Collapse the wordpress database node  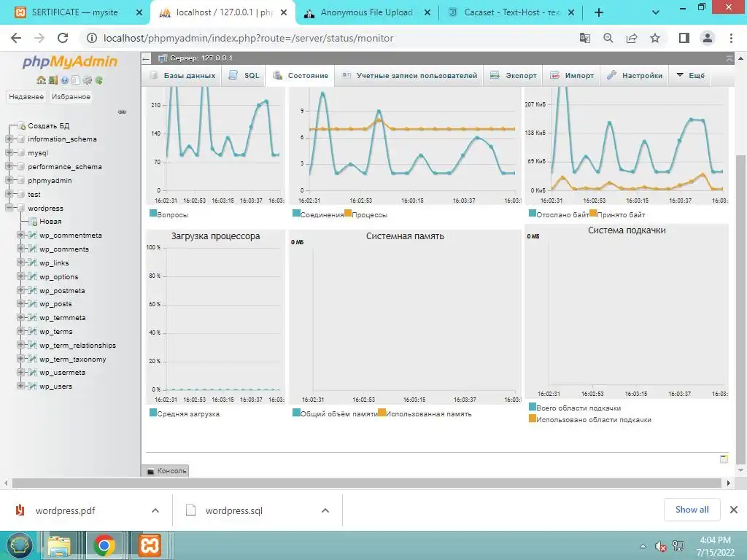pos(9,208)
